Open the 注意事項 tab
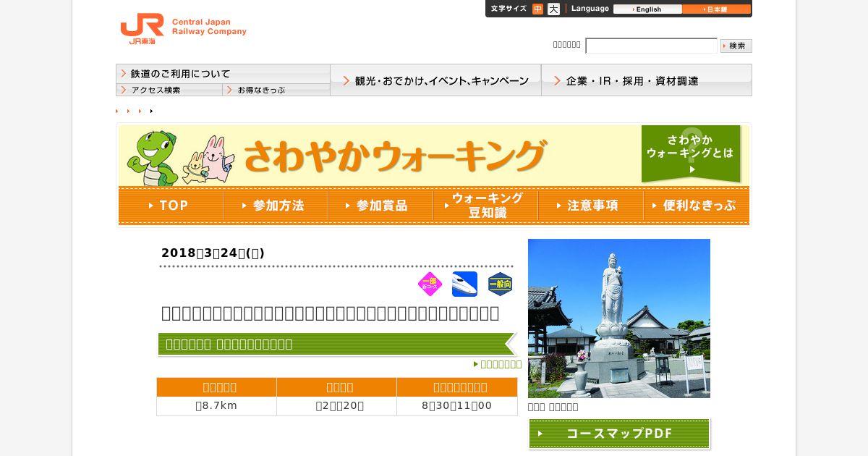 590,206
